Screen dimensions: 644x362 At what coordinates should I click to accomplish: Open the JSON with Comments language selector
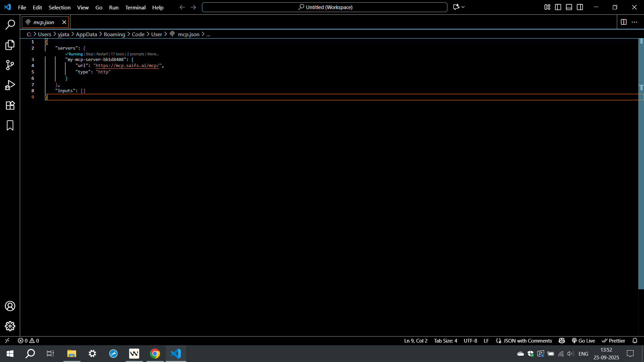tap(527, 341)
